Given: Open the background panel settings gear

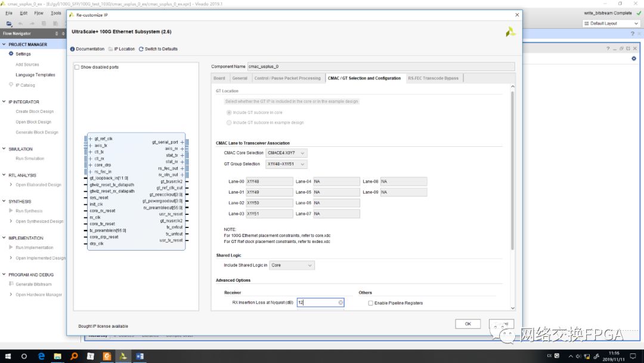Looking at the screenshot, I should click(x=634, y=59).
